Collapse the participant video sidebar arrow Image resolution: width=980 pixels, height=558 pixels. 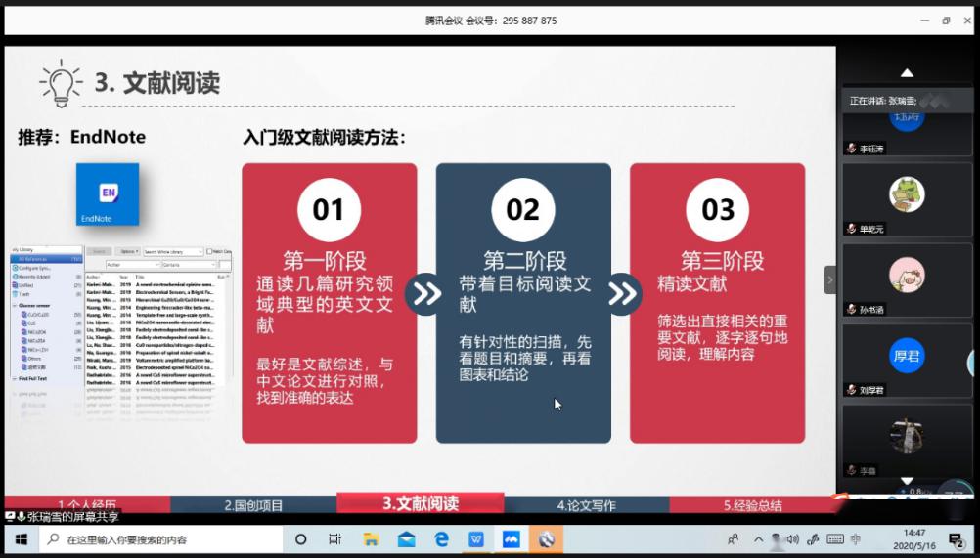tap(830, 279)
